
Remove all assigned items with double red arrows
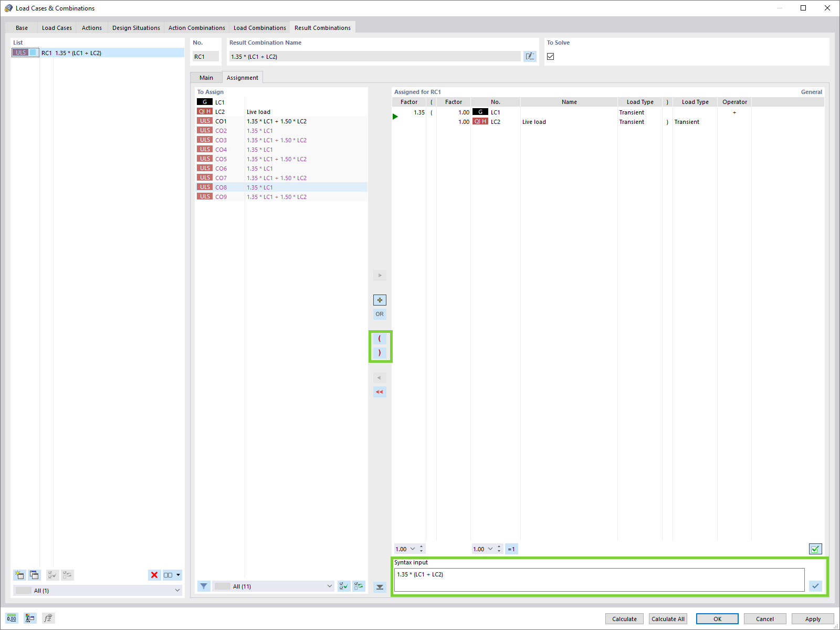click(380, 392)
